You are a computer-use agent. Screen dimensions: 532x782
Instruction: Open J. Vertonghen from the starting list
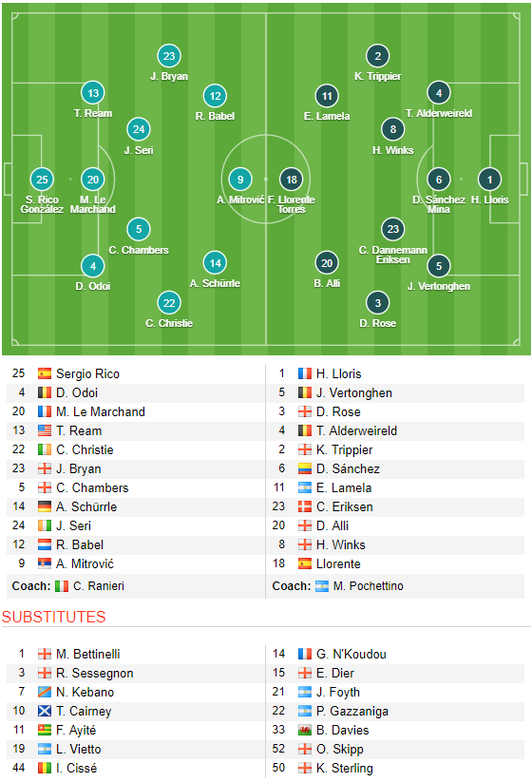(354, 393)
